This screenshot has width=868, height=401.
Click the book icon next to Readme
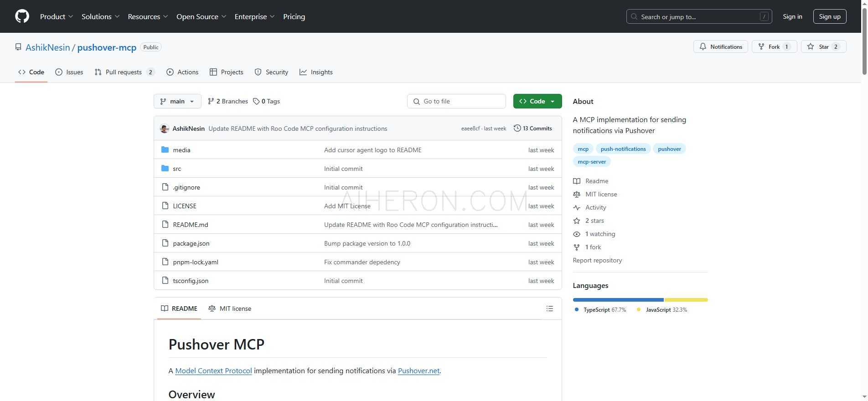[x=577, y=181]
